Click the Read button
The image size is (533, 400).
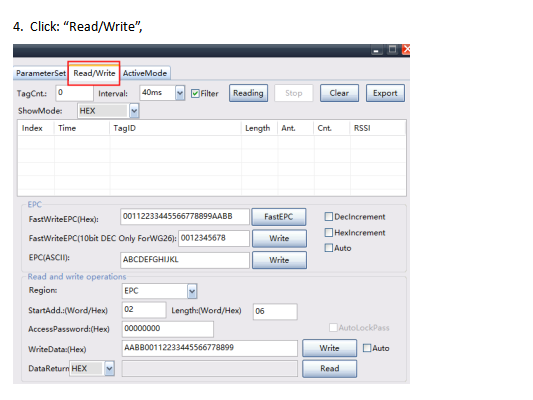[330, 369]
